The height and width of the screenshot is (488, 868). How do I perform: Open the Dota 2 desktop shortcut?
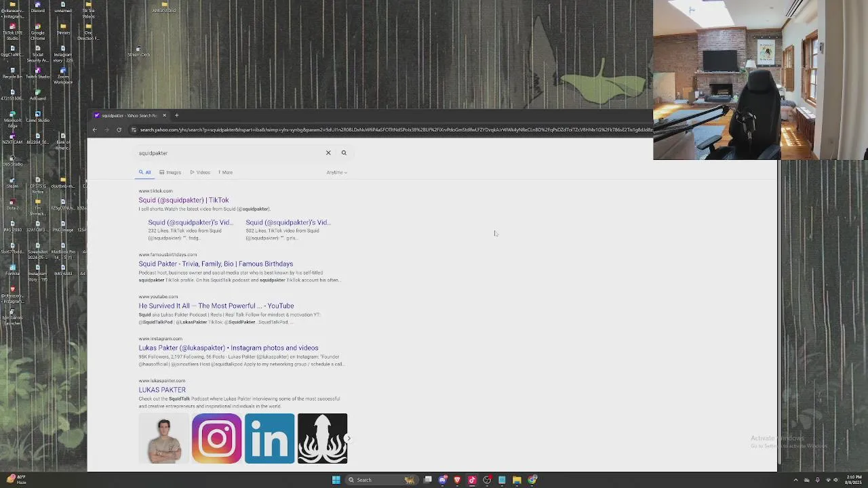pyautogui.click(x=12, y=204)
